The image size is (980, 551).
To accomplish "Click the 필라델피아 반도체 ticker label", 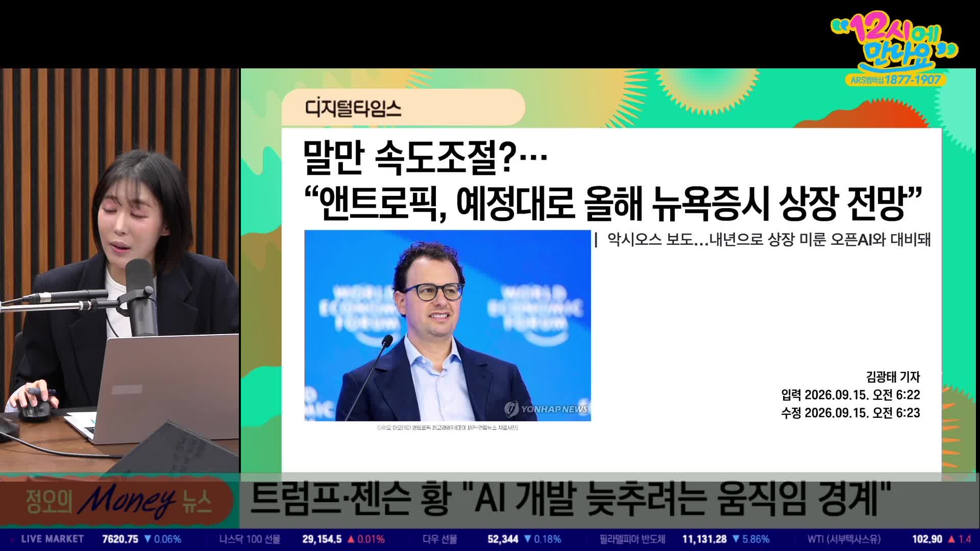I will pos(632,539).
